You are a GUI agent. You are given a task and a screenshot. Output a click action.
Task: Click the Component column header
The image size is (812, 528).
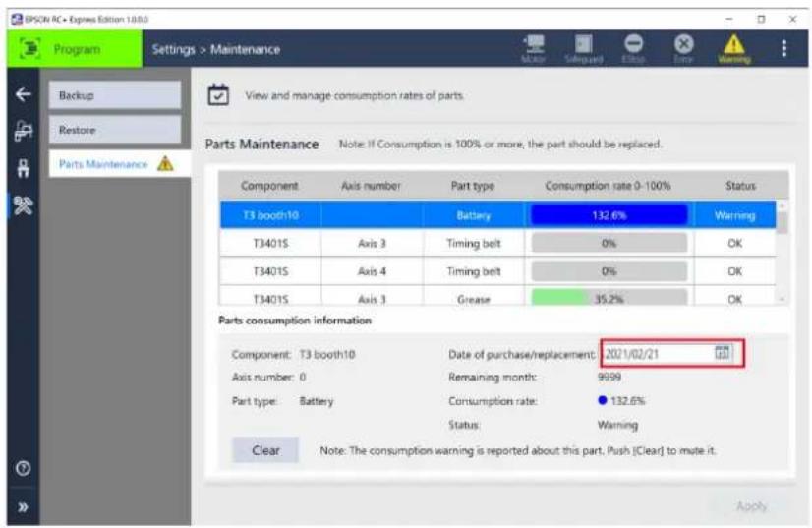(269, 186)
